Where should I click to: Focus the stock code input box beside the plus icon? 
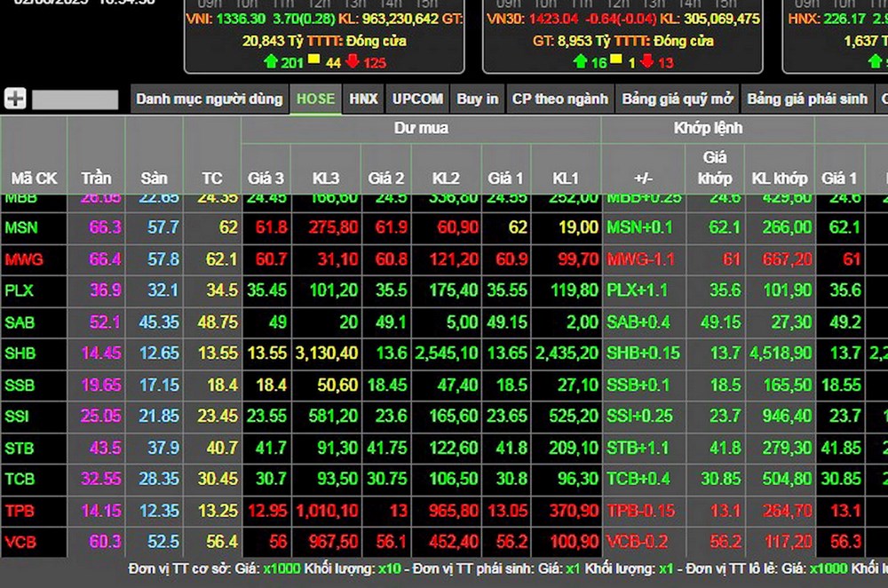pos(75,99)
